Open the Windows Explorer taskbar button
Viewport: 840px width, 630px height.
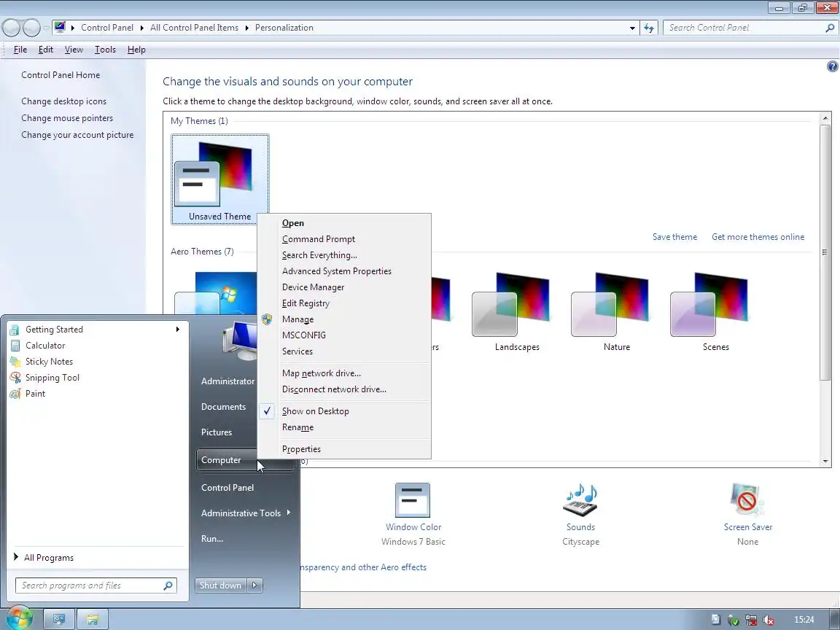pos(93,619)
